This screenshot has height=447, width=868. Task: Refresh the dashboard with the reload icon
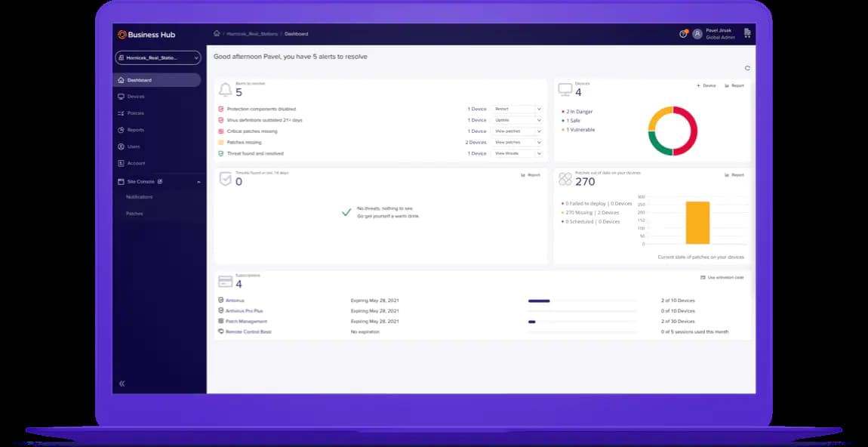(x=747, y=68)
